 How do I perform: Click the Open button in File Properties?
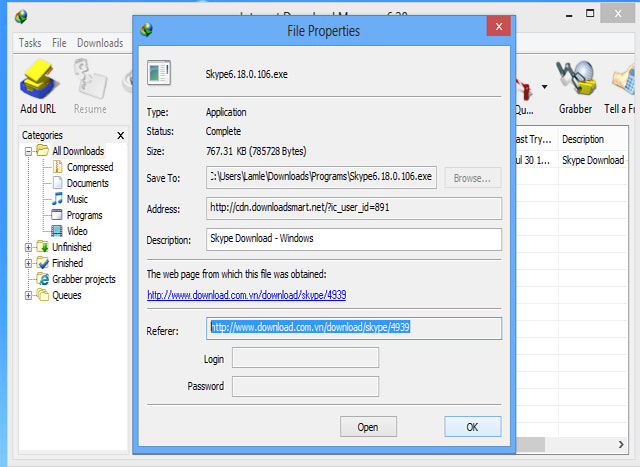click(368, 427)
